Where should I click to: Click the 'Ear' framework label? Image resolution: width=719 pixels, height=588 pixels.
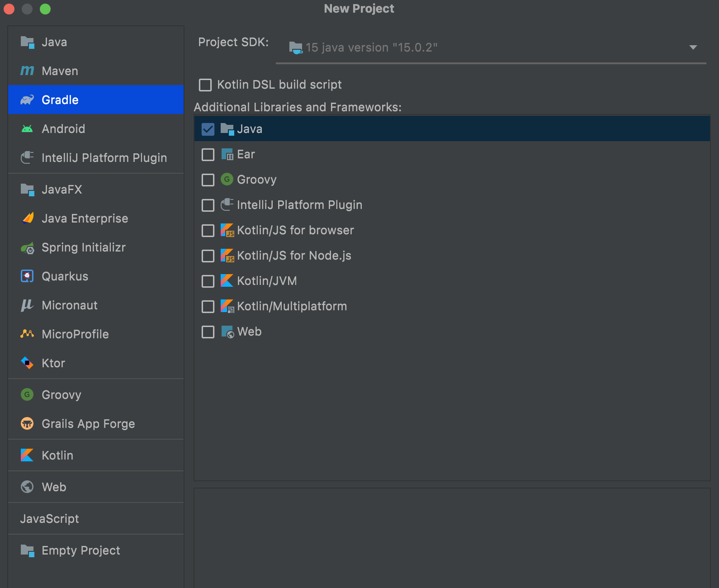[246, 154]
